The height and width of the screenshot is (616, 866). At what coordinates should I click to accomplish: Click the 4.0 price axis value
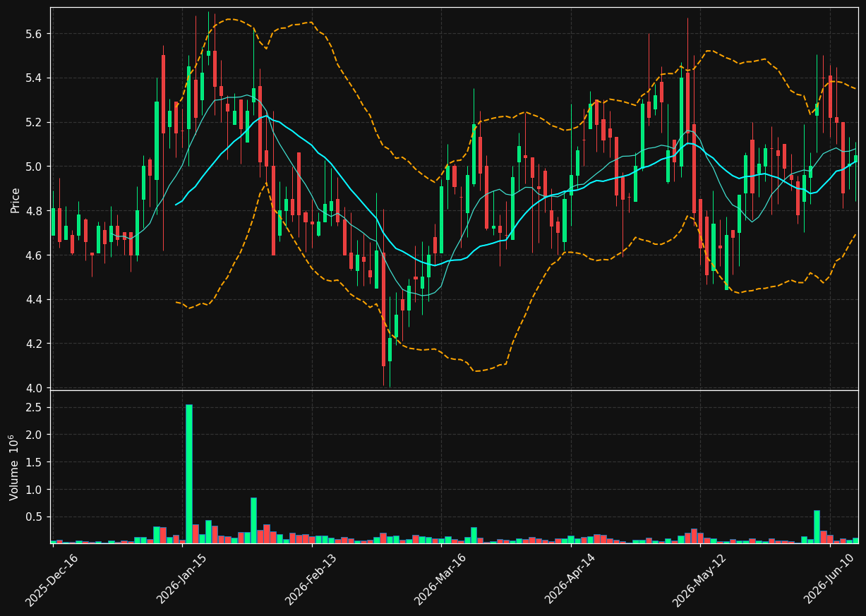pyautogui.click(x=35, y=387)
